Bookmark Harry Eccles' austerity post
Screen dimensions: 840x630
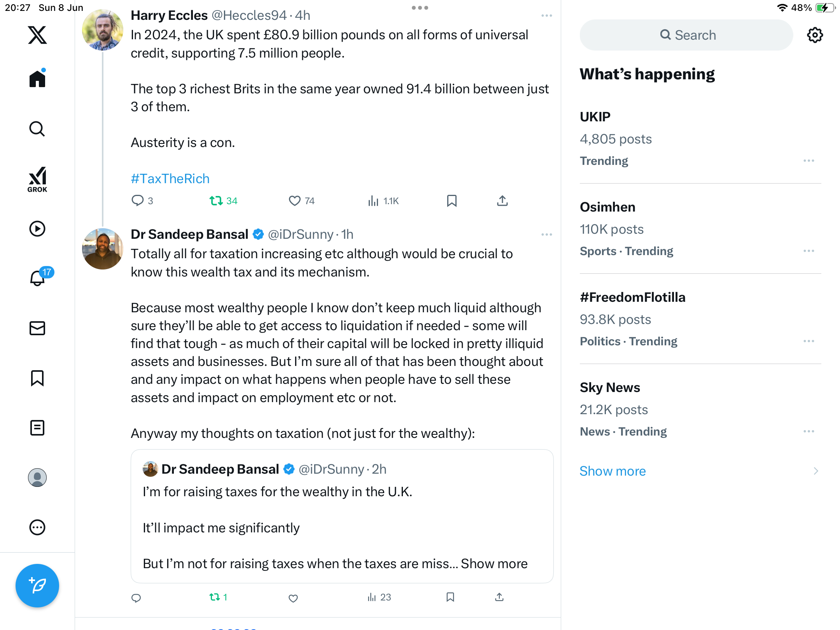451,201
